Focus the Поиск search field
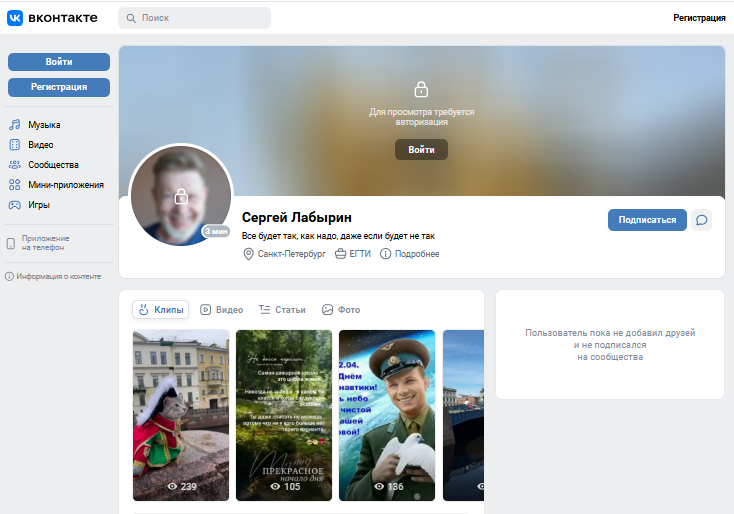The height and width of the screenshot is (514, 734). [x=194, y=18]
